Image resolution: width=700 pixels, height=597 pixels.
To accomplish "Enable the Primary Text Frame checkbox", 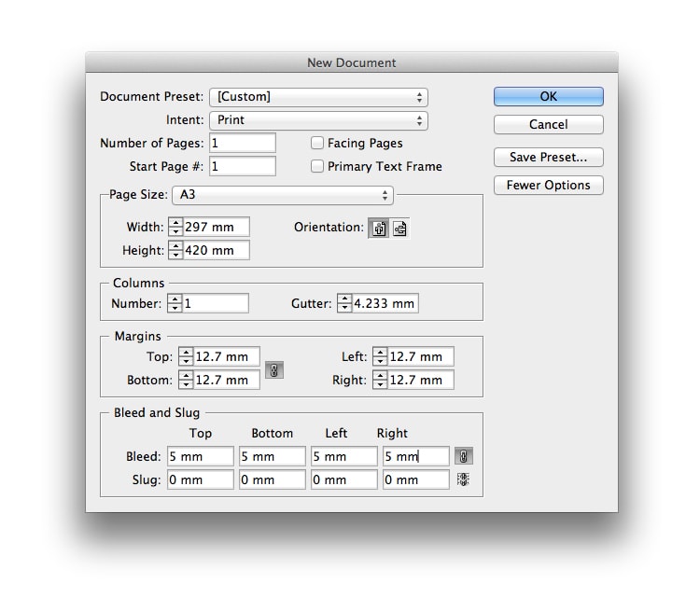I will tap(317, 166).
